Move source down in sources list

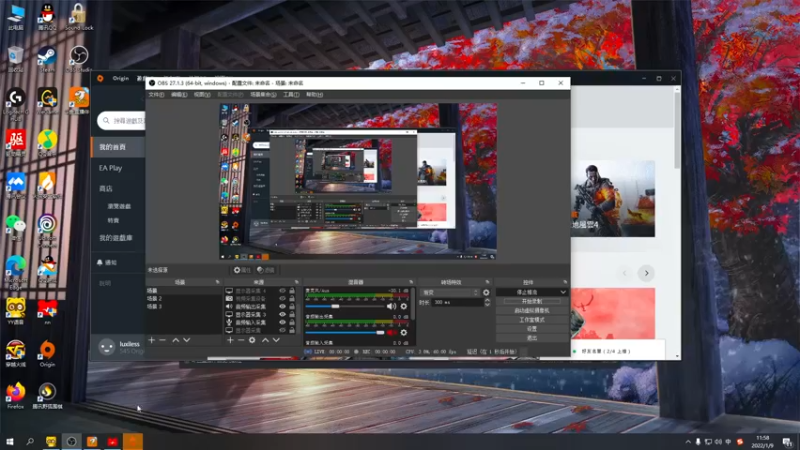pyautogui.click(x=276, y=340)
